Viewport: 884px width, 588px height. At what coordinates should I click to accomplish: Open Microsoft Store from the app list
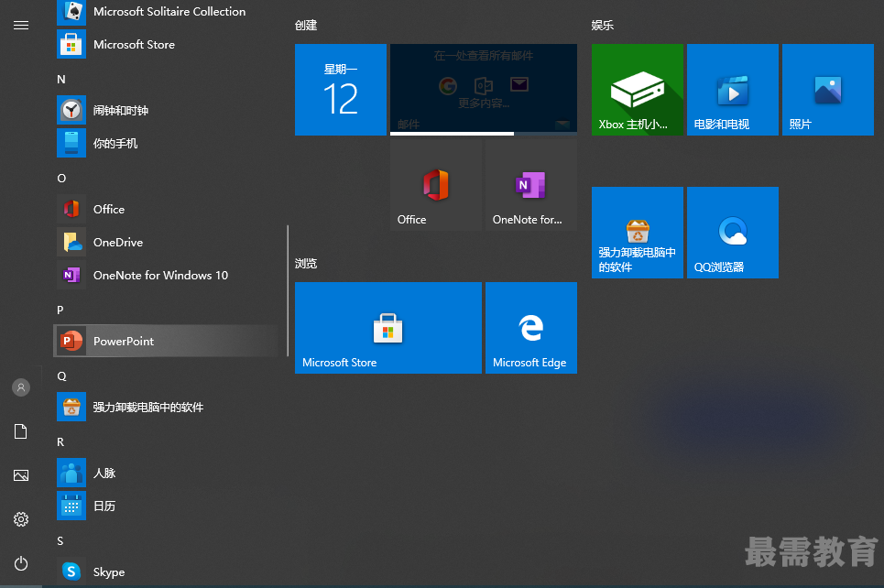click(167, 44)
